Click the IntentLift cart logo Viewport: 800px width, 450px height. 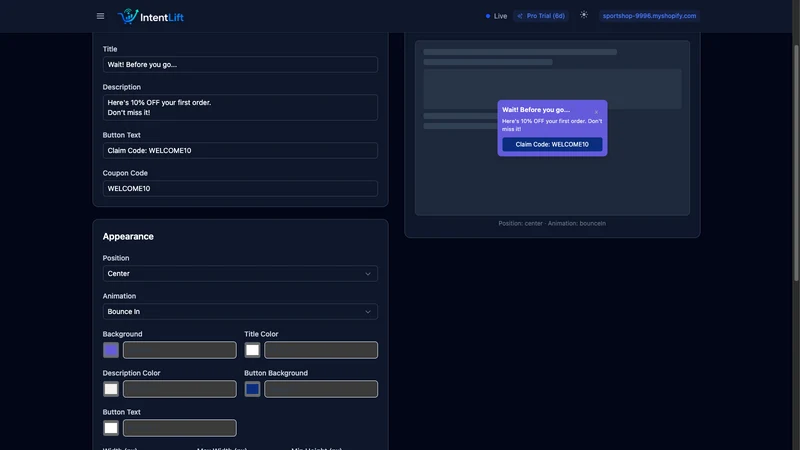click(x=128, y=16)
